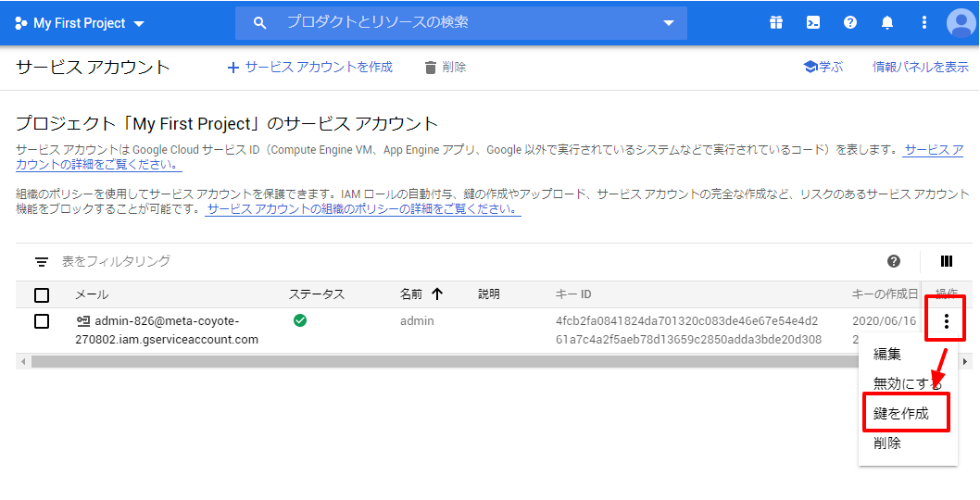Click the table filter icon
Screen dimensions: 980x500
coord(42,262)
